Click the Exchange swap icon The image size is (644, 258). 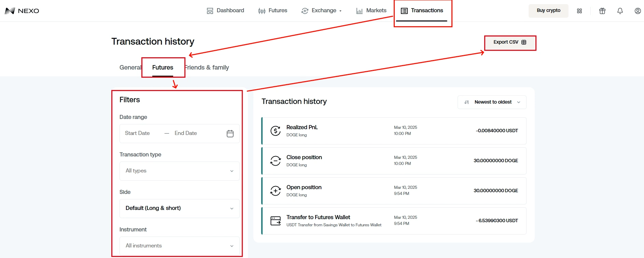(x=305, y=11)
